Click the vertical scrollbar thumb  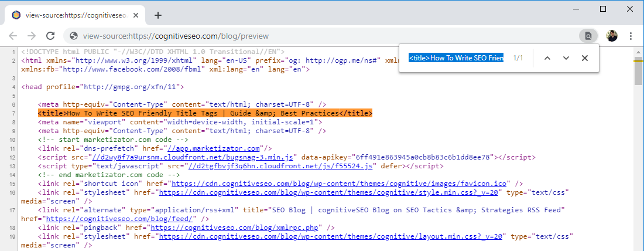638,73
